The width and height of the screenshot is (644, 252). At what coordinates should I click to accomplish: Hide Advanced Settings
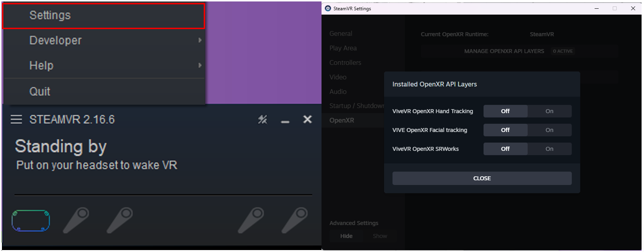(x=346, y=236)
